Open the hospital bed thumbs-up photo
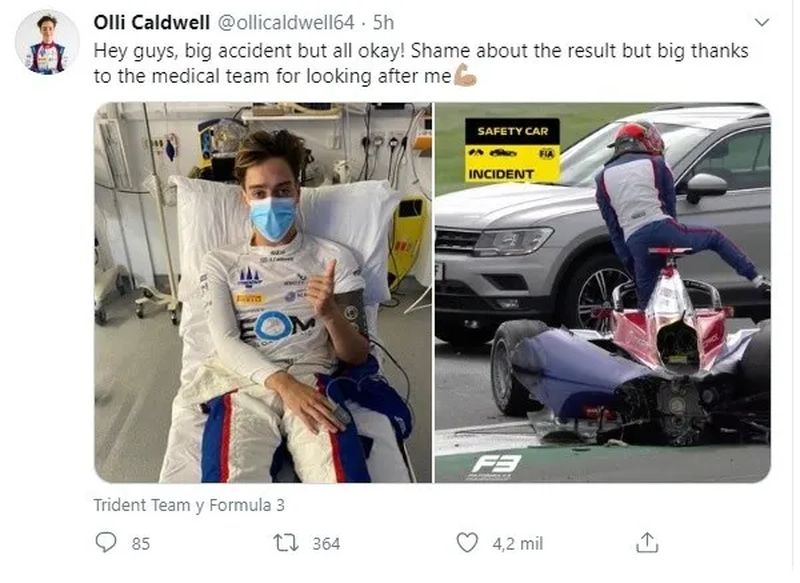This screenshot has height=583, width=800. tap(263, 292)
